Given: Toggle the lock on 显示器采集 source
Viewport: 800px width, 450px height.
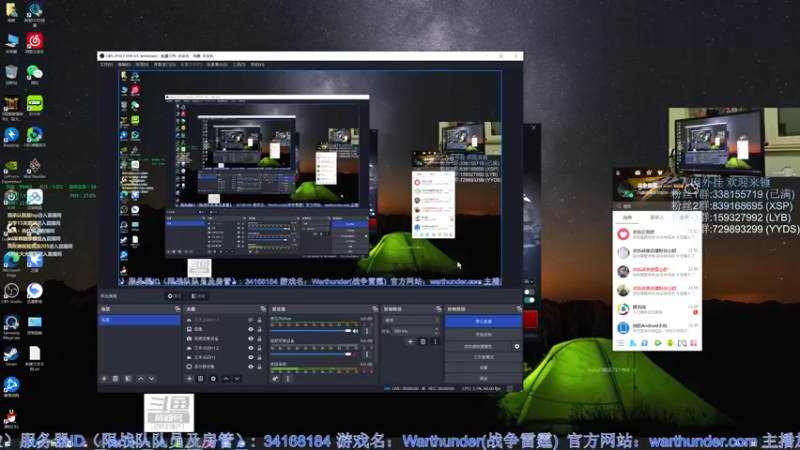Looking at the screenshot, I should tap(259, 366).
